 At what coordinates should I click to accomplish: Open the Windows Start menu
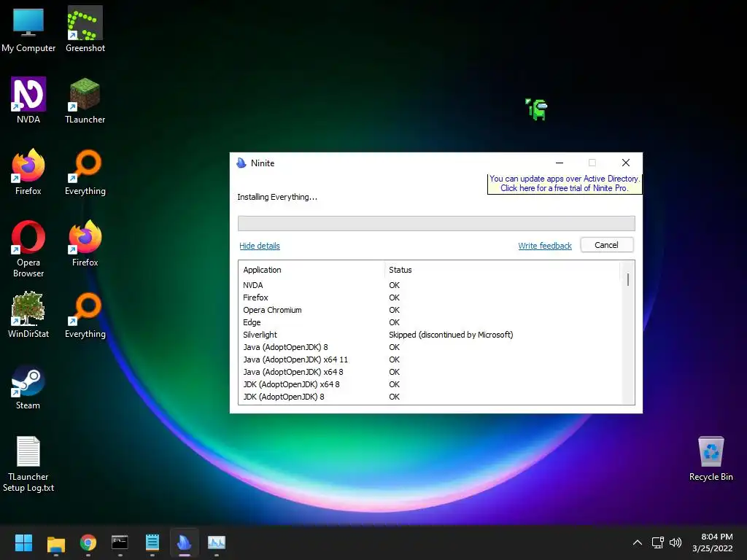click(23, 542)
